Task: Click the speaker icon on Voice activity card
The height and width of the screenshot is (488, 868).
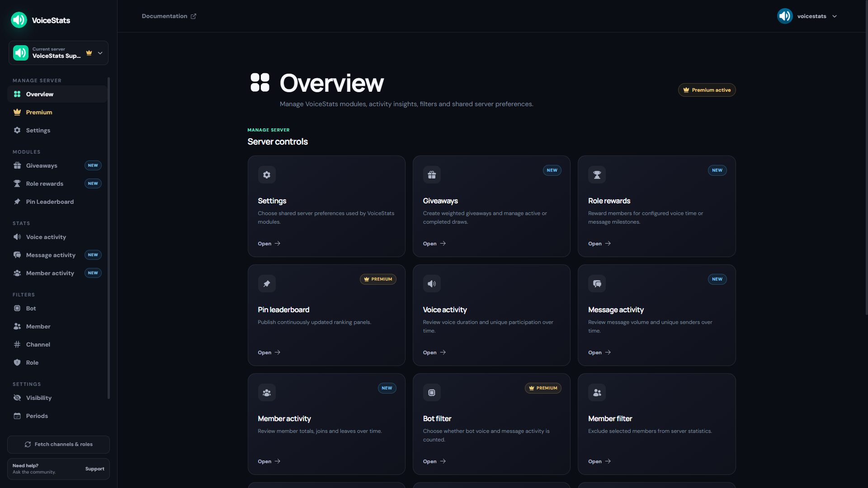Action: click(x=432, y=284)
